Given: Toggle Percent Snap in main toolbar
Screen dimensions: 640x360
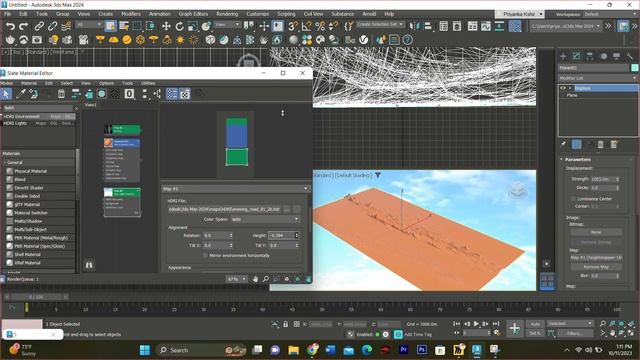Looking at the screenshot, I should point(320,27).
